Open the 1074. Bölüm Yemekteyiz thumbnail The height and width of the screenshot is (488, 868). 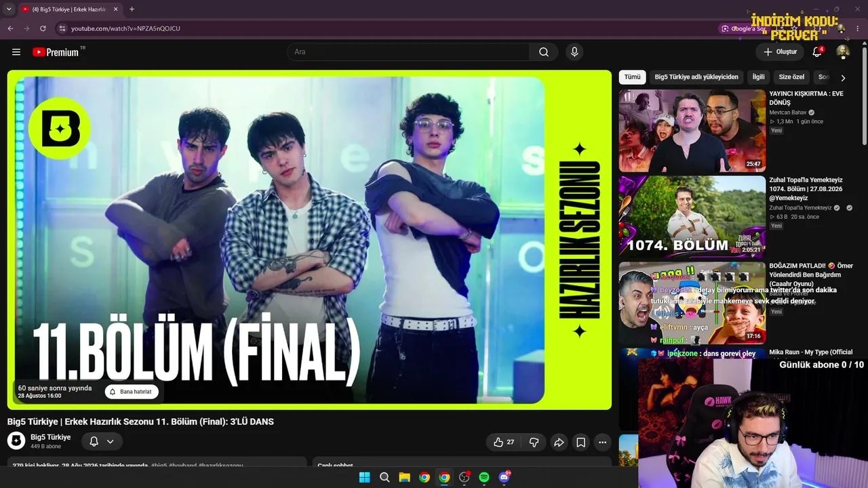[x=692, y=217]
